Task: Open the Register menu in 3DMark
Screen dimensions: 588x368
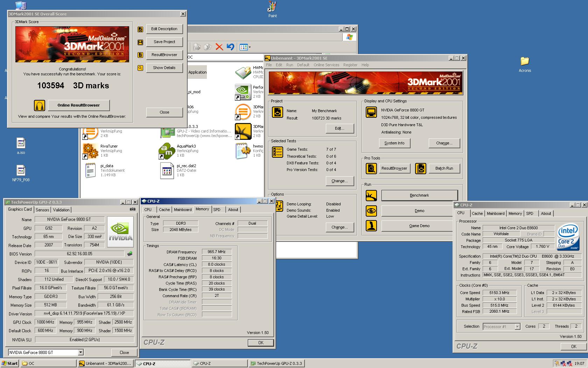Action: click(x=350, y=65)
